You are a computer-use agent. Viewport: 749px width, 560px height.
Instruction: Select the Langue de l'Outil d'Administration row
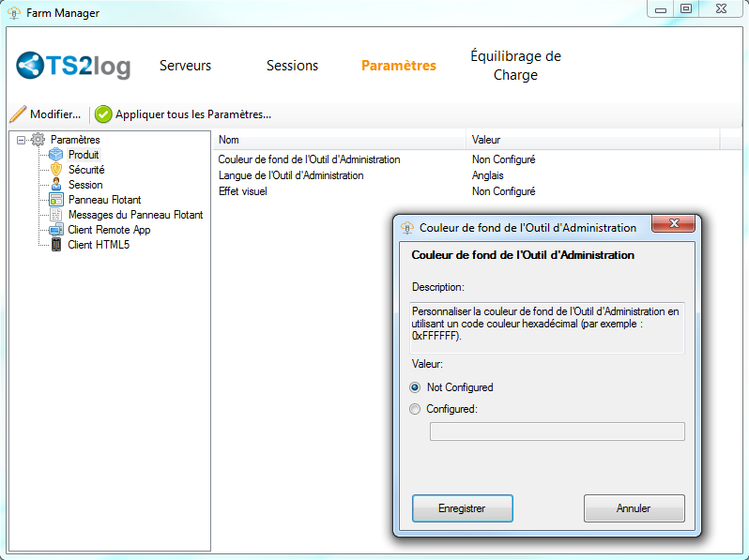pyautogui.click(x=291, y=175)
